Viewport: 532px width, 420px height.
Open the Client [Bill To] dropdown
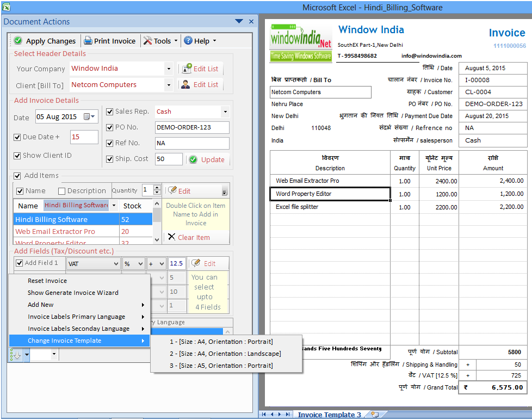[169, 85]
